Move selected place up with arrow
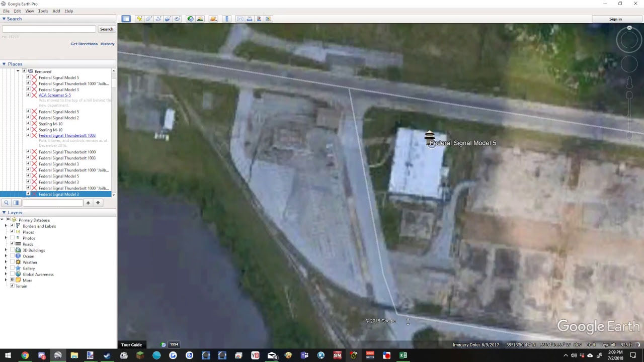The image size is (644, 362). pos(88,203)
